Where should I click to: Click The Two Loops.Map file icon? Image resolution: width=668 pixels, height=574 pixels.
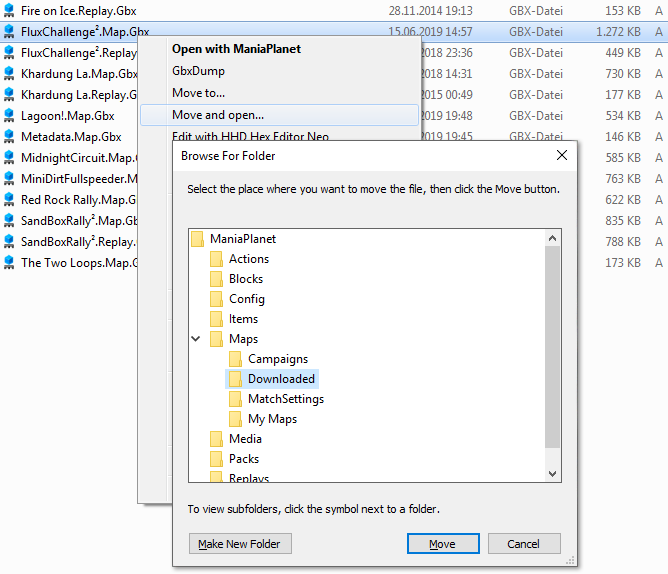[9, 262]
